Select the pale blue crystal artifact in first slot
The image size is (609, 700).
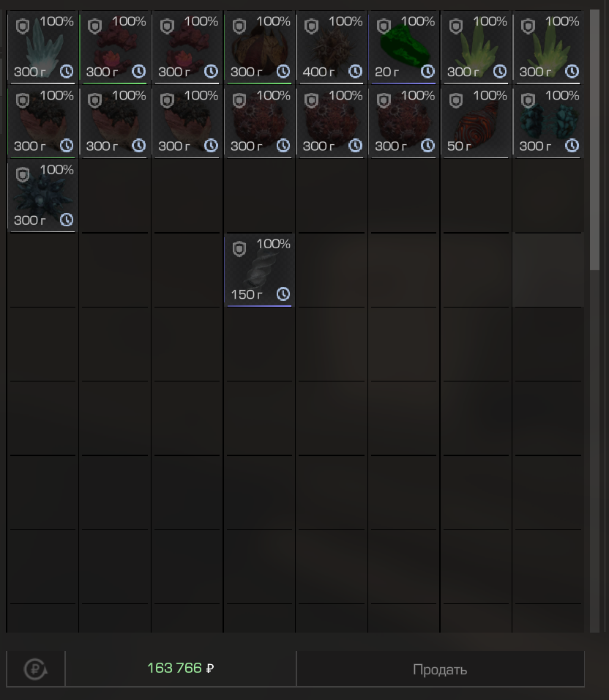tap(42, 48)
